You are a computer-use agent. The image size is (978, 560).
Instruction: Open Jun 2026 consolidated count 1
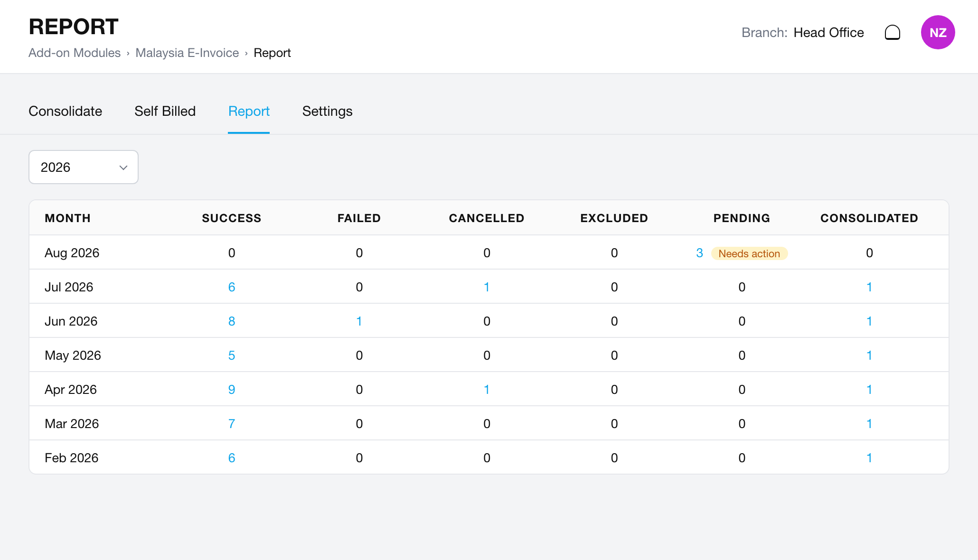pyautogui.click(x=869, y=321)
